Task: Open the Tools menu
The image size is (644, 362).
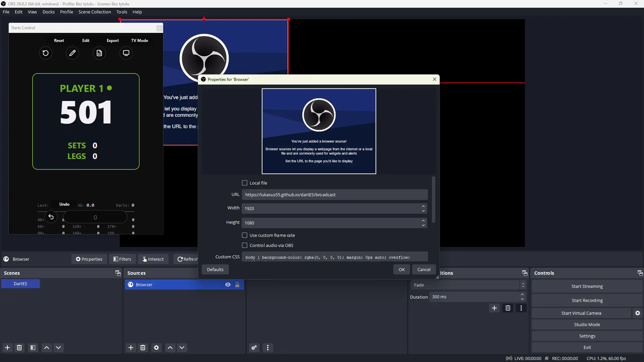Action: tap(121, 12)
